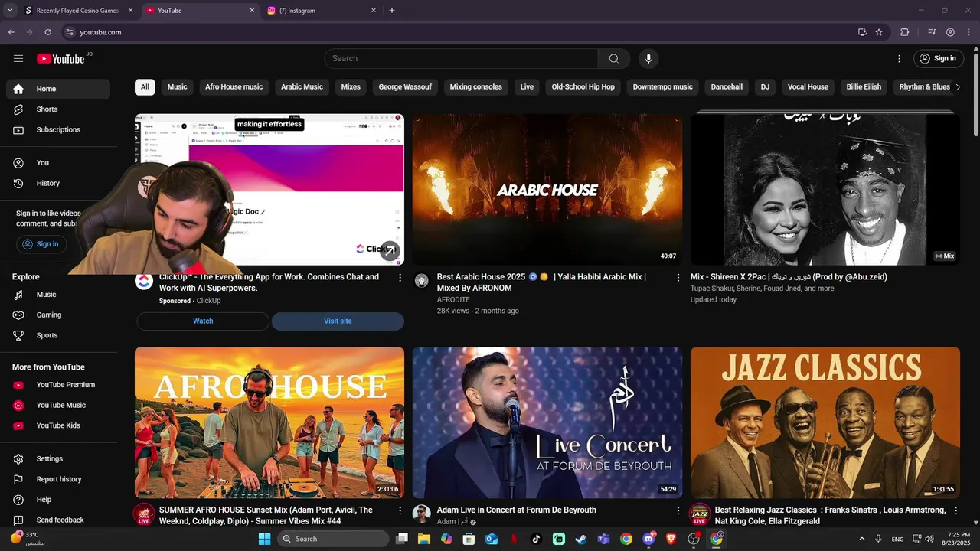Select the Mixing consoles chip
This screenshot has width=980, height=551.
tap(475, 86)
